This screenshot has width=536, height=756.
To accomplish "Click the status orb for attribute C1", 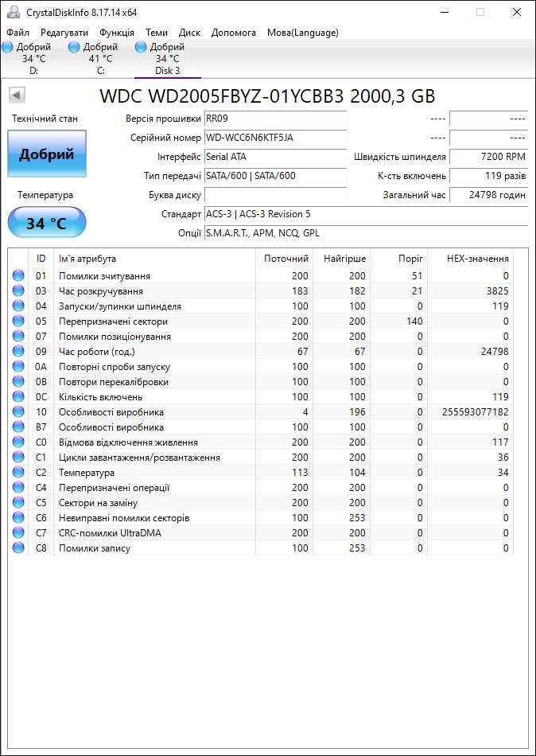I will click(18, 457).
